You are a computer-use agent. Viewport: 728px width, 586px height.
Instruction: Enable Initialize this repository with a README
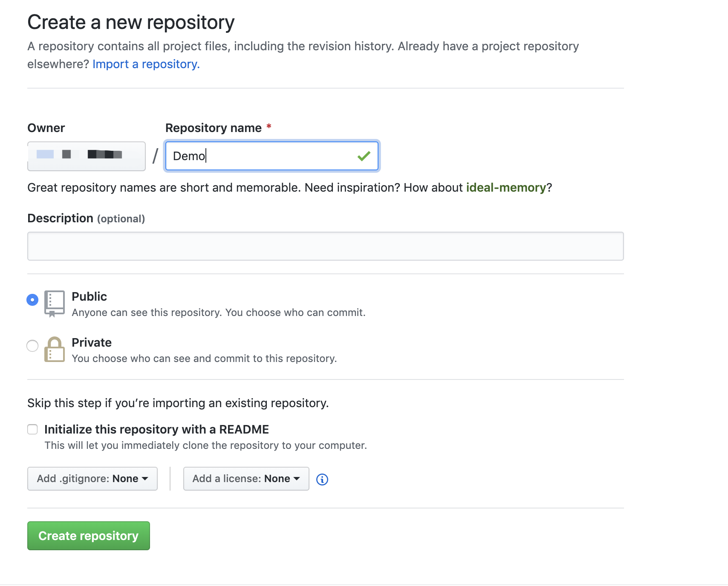[x=32, y=429]
